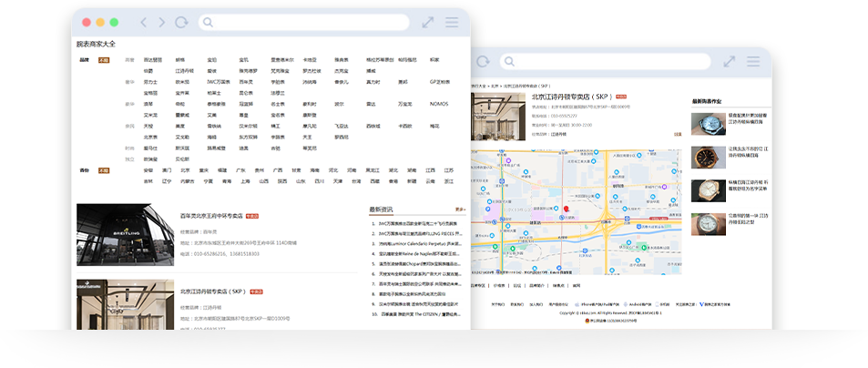Open 百年灵北京王府中环专卖店 store title
Image resolution: width=868 pixels, height=368 pixels.
(x=211, y=216)
